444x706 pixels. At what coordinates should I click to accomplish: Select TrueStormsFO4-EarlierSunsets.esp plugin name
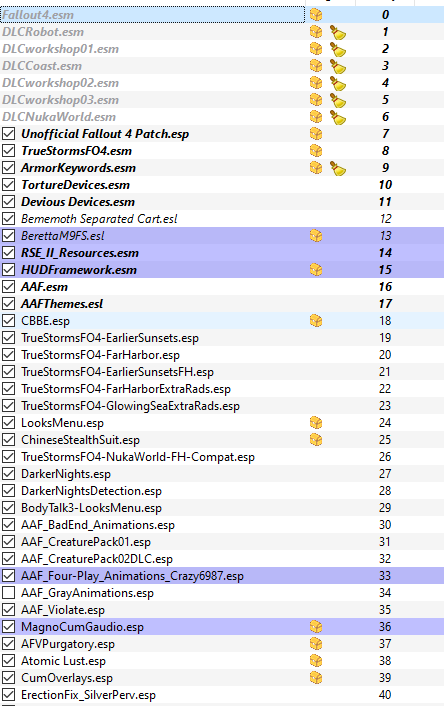110,338
